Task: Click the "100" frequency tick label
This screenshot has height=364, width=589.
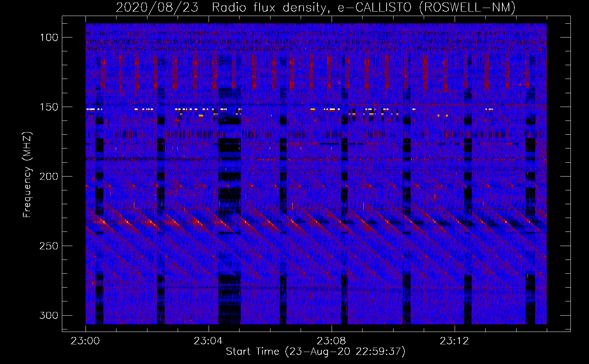Action: pos(49,37)
